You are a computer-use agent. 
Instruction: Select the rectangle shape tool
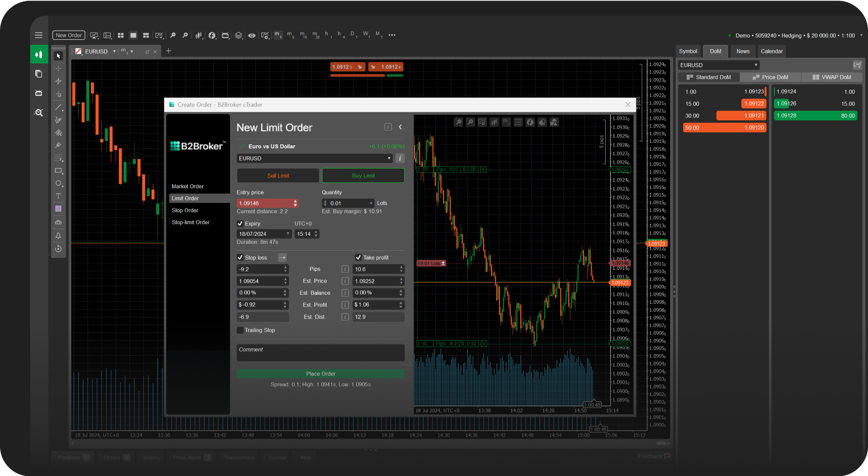tap(58, 171)
